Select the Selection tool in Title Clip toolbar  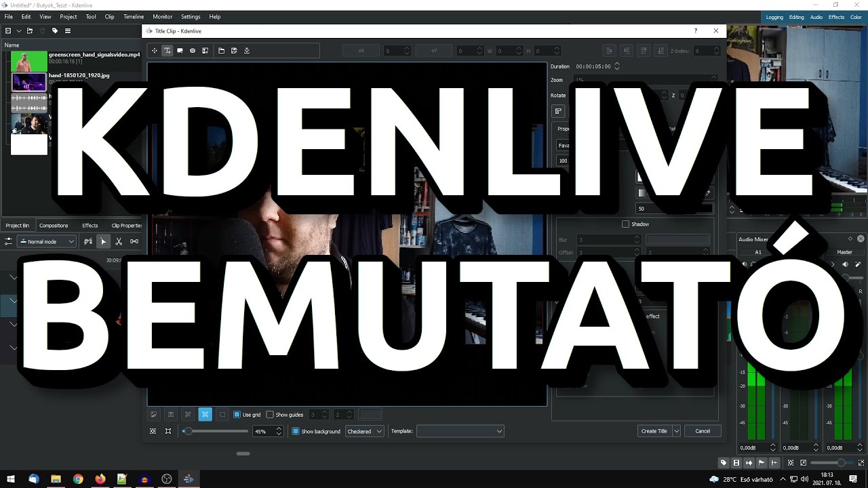154,50
